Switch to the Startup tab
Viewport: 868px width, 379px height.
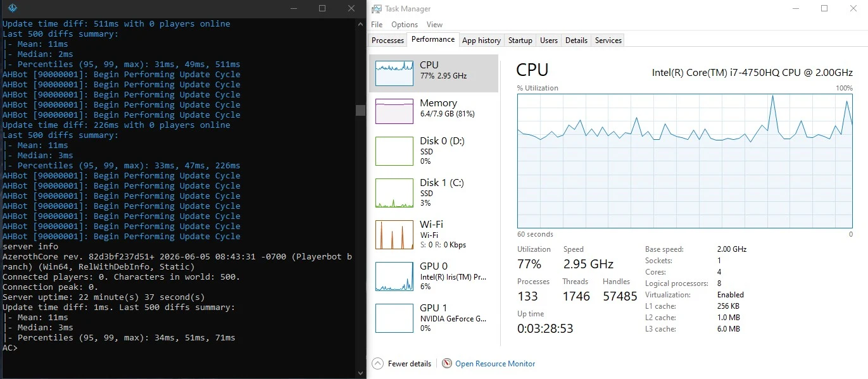tap(520, 40)
